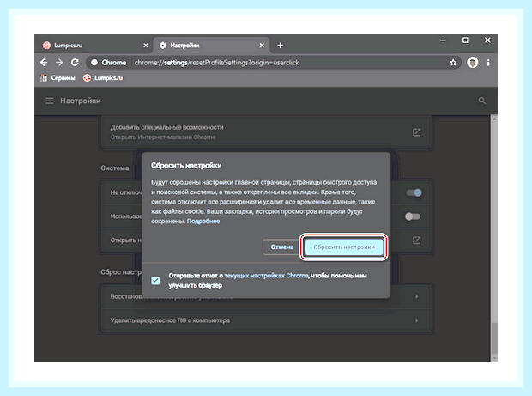Minimize the Chrome window
This screenshot has width=532, height=396.
tap(443, 40)
